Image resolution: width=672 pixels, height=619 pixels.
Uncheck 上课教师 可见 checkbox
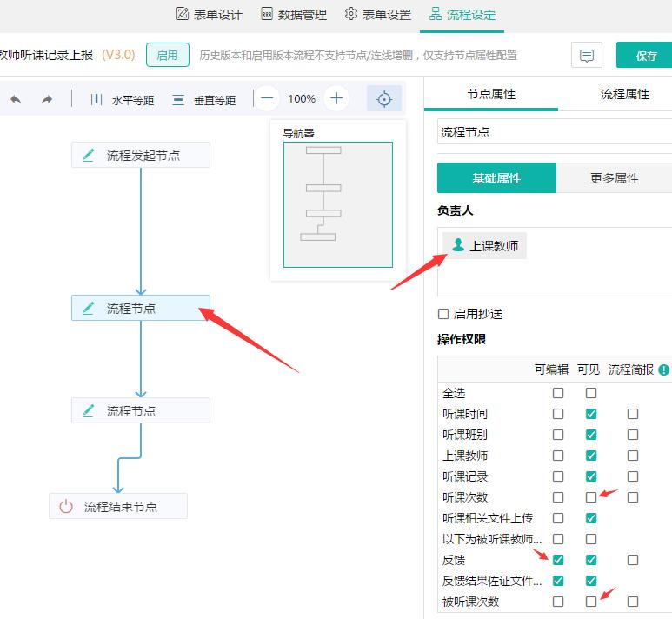tap(591, 456)
